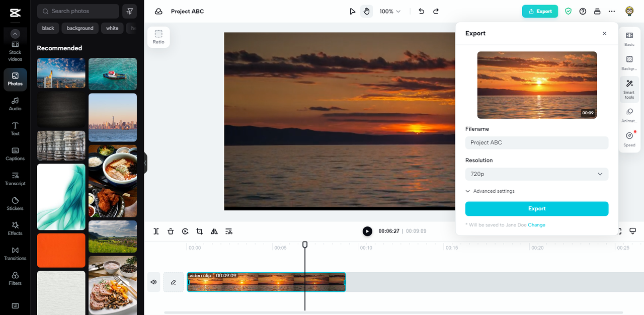This screenshot has height=315, width=644.
Task: Open the user profile avatar
Action: (629, 11)
